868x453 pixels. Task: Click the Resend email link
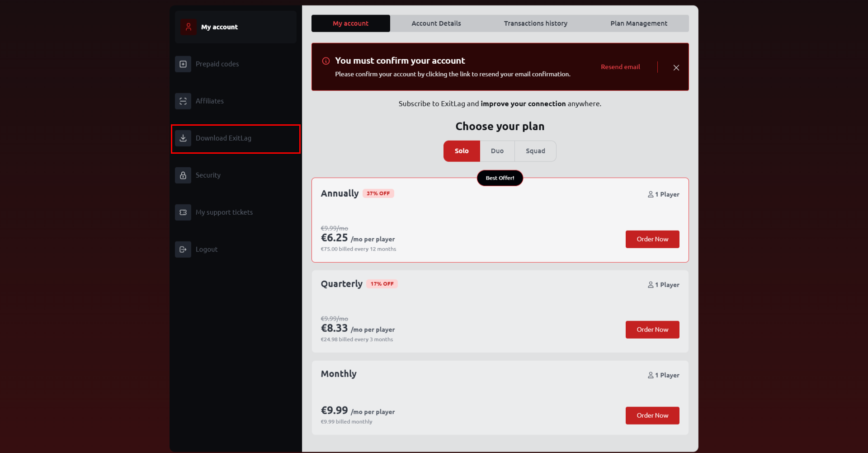point(620,67)
